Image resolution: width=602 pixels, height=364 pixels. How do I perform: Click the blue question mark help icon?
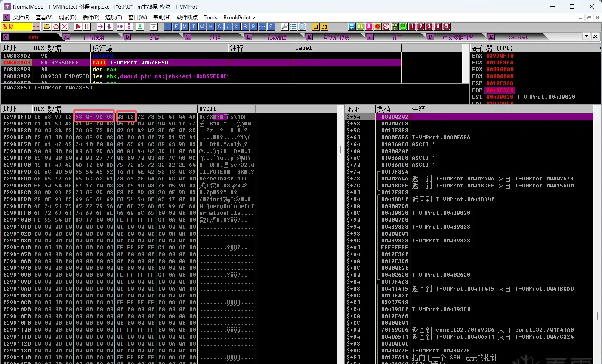point(302,27)
